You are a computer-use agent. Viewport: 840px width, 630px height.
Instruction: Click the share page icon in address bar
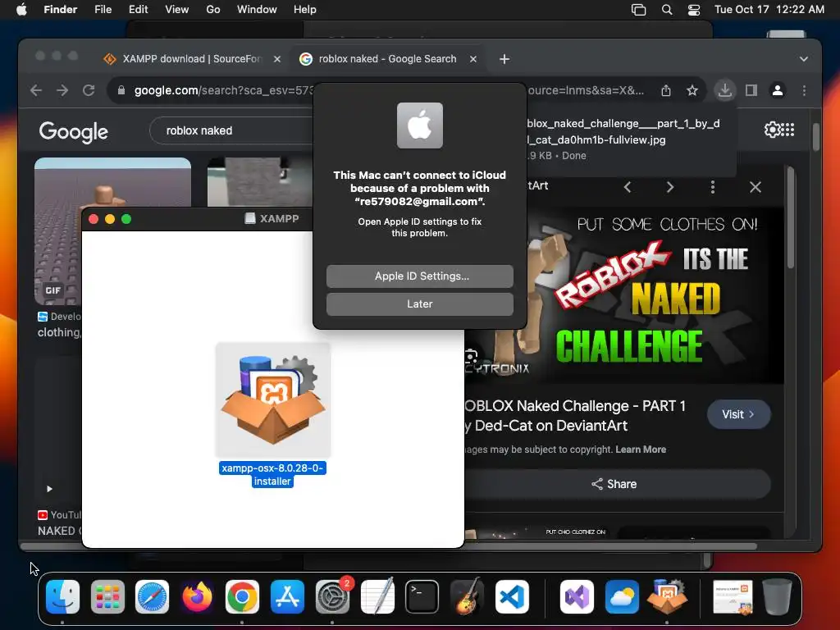tap(666, 90)
